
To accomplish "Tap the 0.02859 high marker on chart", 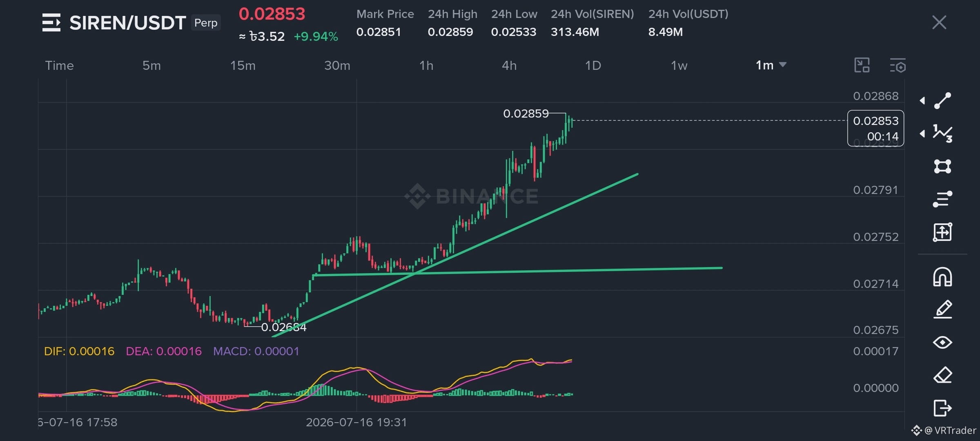I will [526, 114].
